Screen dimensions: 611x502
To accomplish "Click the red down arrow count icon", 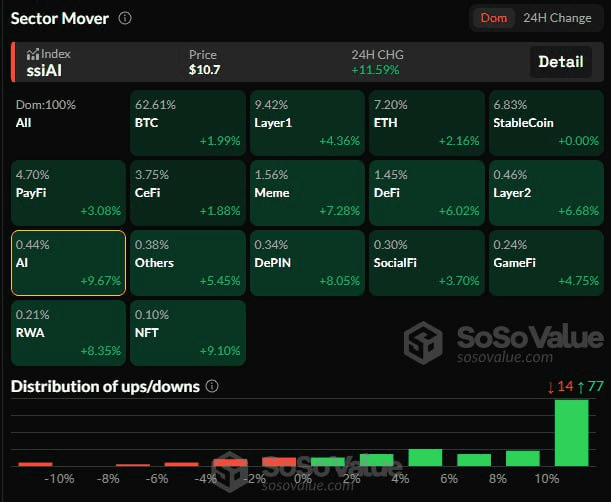I will coord(550,386).
